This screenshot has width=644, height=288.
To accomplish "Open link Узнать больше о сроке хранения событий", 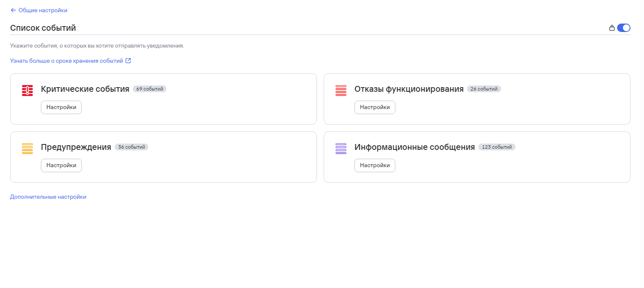I will (x=67, y=61).
